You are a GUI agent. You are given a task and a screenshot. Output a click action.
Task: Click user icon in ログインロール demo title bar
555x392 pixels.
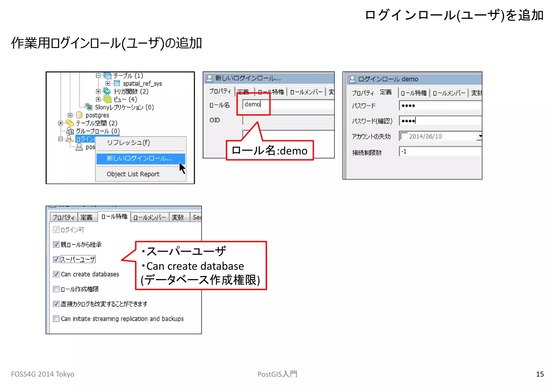coord(352,79)
